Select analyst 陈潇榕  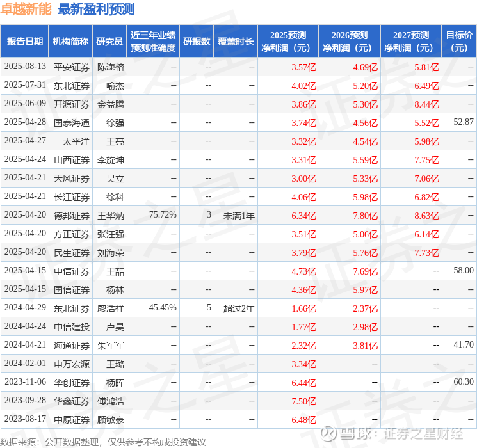pos(110,67)
